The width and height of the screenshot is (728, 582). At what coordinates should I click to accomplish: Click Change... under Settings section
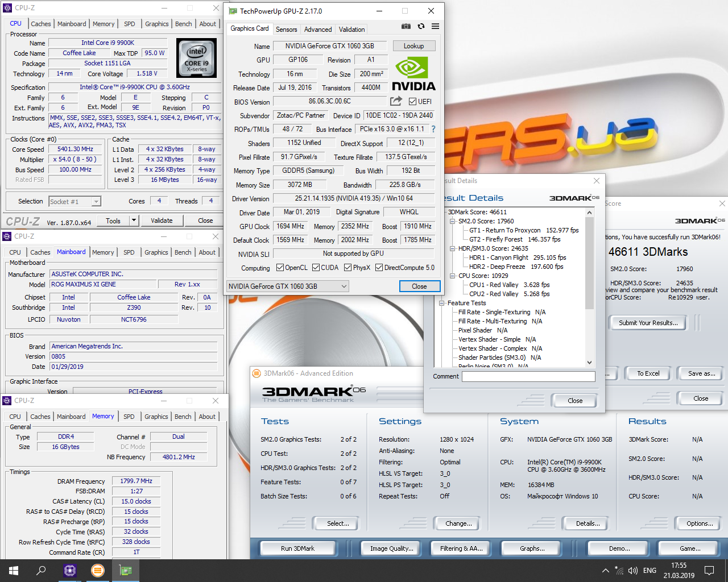coord(458,523)
